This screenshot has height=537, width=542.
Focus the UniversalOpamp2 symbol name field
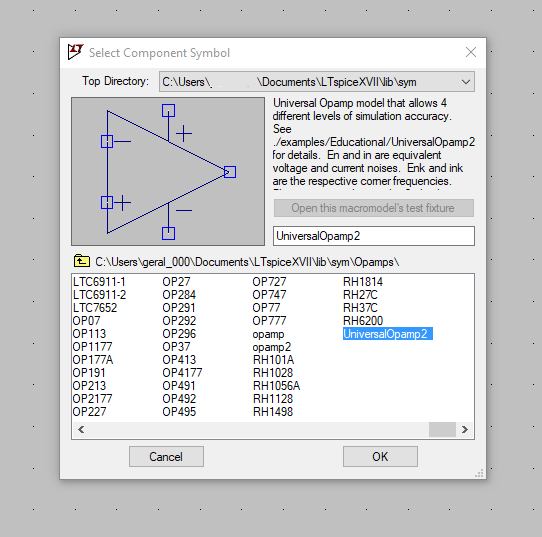tap(374, 236)
